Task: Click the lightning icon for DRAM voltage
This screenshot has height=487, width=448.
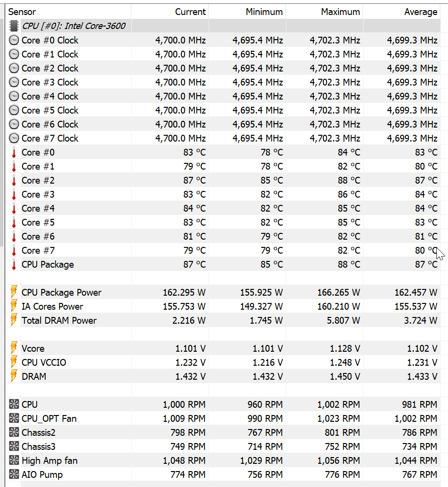Action: tap(14, 376)
